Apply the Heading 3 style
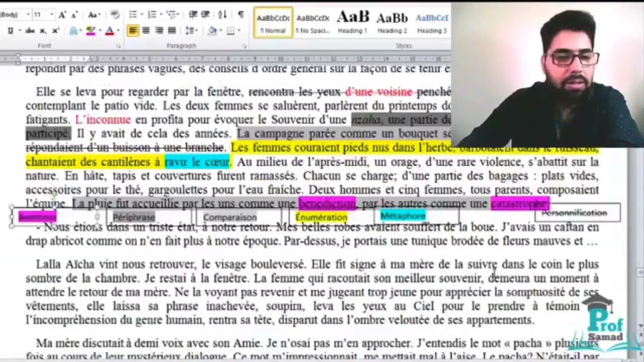The width and height of the screenshot is (644, 362). [x=432, y=22]
